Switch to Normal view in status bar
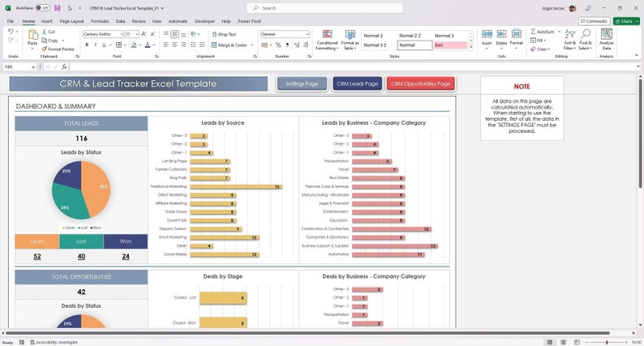644x346 pixels. tap(550, 342)
